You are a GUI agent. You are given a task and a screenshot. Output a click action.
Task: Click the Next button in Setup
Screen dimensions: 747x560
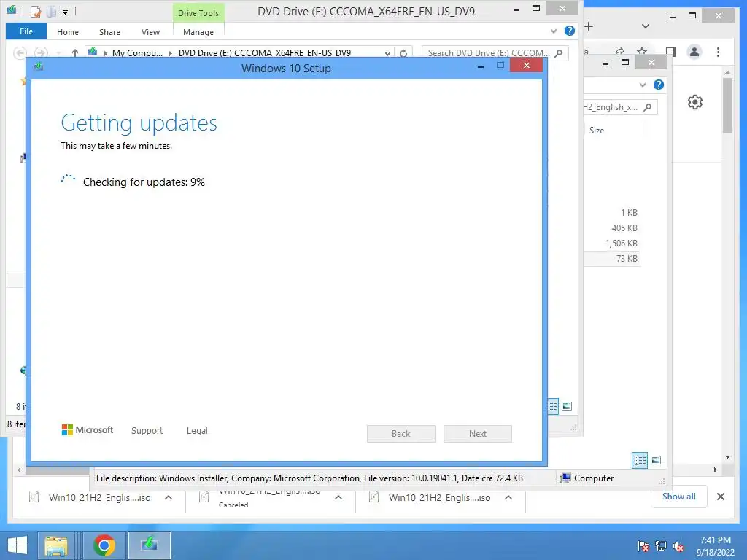point(477,433)
